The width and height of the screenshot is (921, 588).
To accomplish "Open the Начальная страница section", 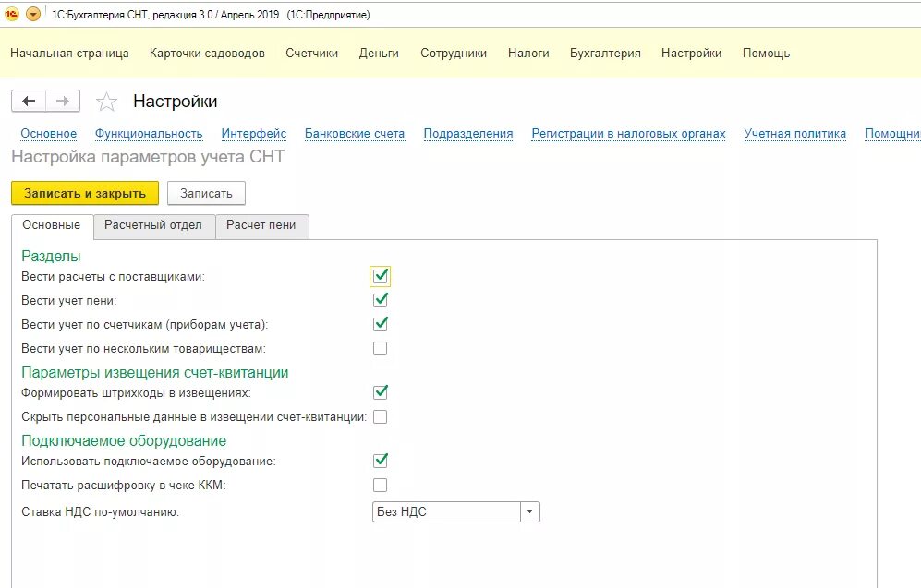I will [x=69, y=54].
